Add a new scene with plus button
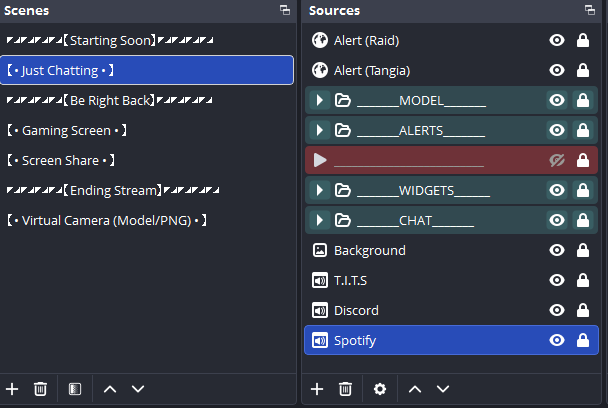 pyautogui.click(x=12, y=389)
